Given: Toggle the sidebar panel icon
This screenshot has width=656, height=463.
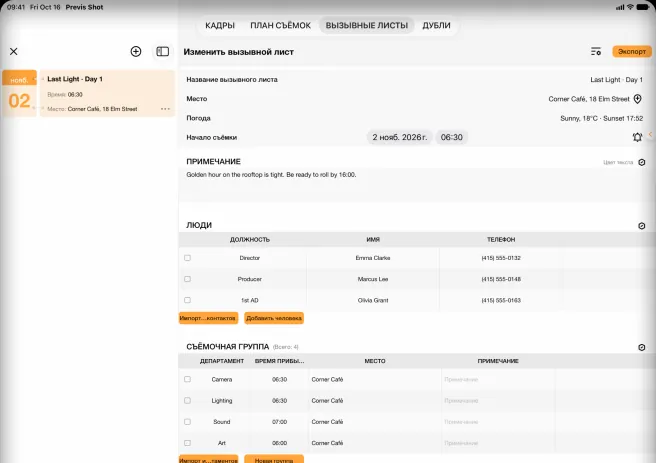Looking at the screenshot, I should pyautogui.click(x=162, y=51).
